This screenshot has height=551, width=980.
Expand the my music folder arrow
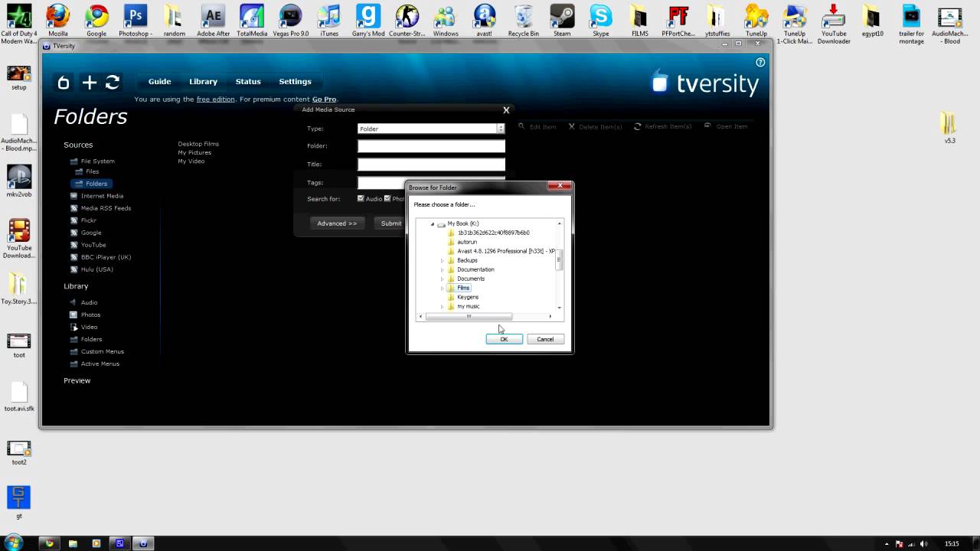point(442,306)
